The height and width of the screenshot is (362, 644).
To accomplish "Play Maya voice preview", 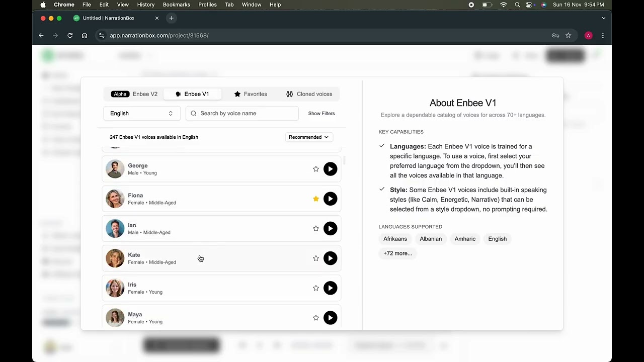I will click(x=330, y=317).
